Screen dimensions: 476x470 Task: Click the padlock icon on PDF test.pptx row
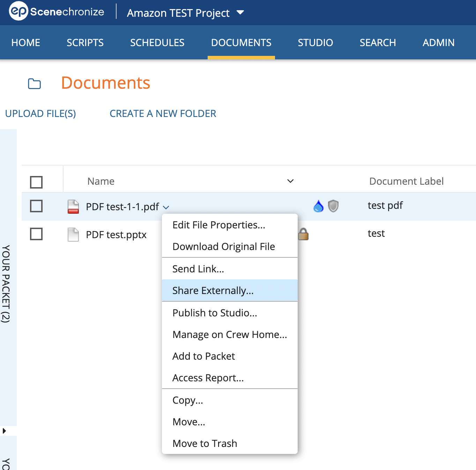click(303, 234)
